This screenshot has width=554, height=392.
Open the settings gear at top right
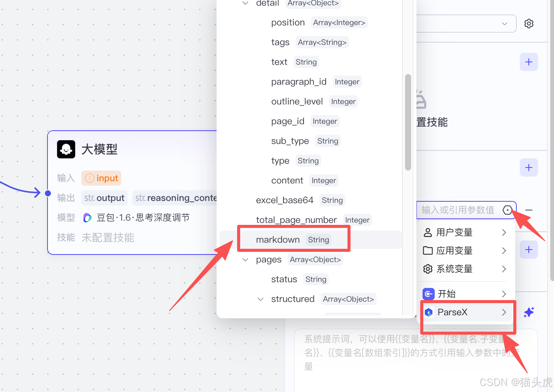tap(529, 24)
